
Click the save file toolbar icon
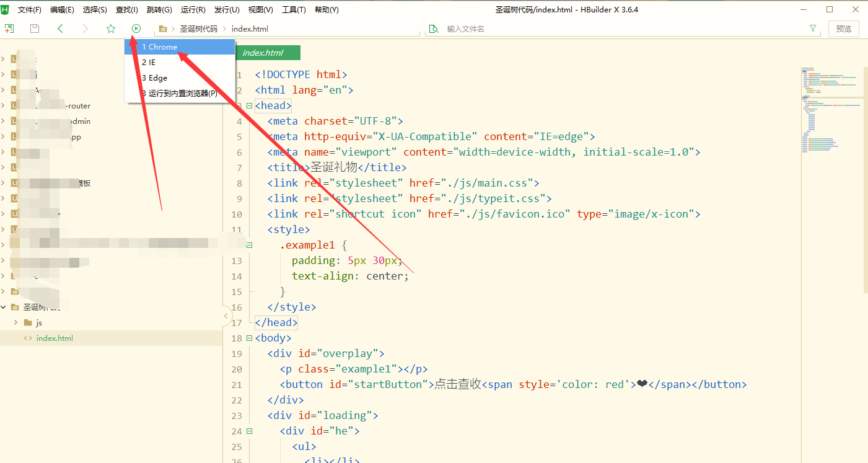(x=35, y=29)
